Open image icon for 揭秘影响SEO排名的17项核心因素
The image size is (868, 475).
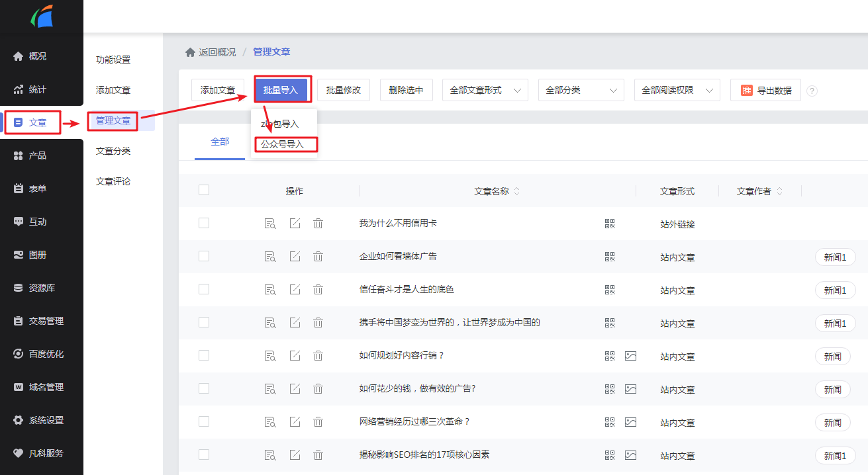point(630,455)
